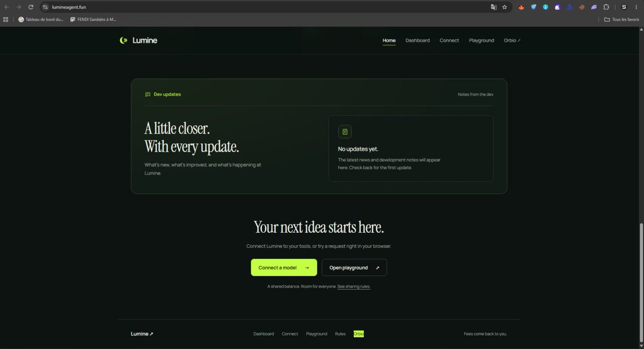
Task: Open the purple ghost extension icon
Action: click(558, 7)
